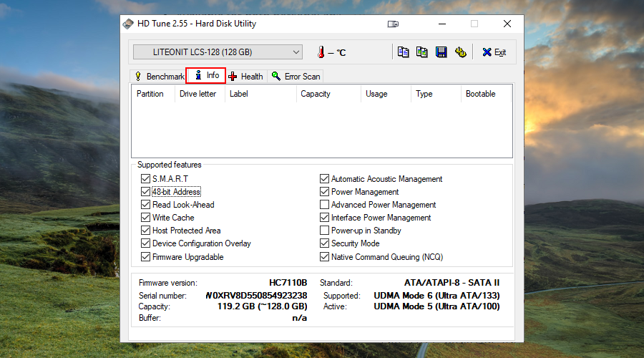Toggle Firmware Upgradable checkbox
The width and height of the screenshot is (644, 358).
coord(145,257)
